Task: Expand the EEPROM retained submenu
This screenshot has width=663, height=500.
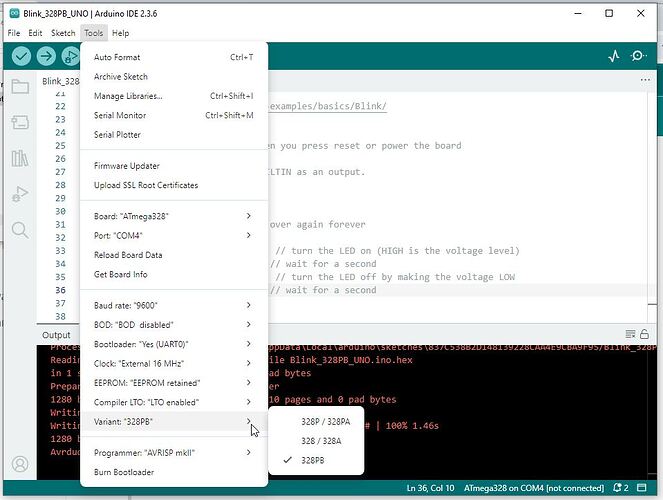Action: tap(174, 383)
